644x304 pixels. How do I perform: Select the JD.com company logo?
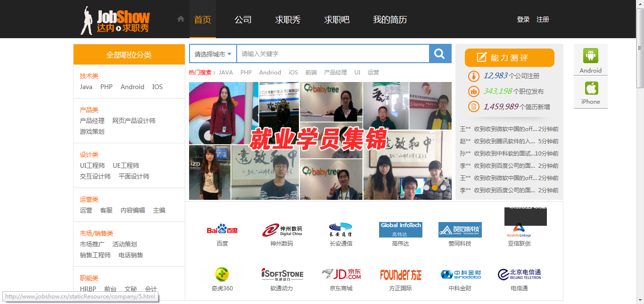(x=341, y=274)
